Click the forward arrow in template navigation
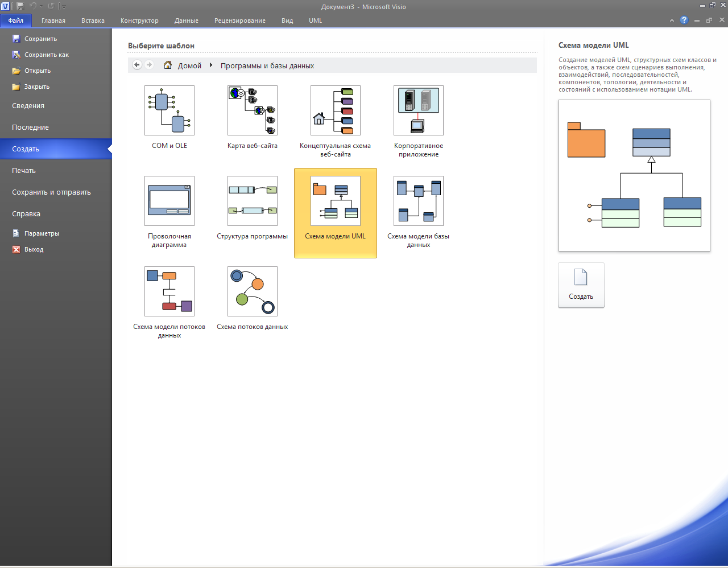Screen dimensions: 728x568 click(x=150, y=65)
